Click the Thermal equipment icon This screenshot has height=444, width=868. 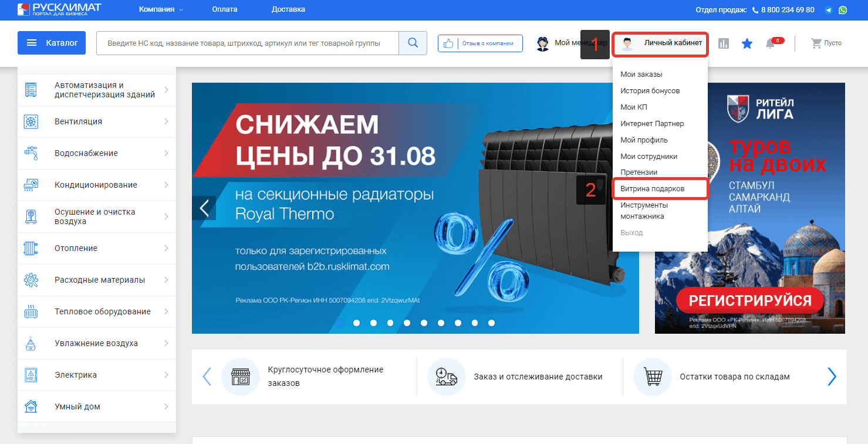pos(31,311)
